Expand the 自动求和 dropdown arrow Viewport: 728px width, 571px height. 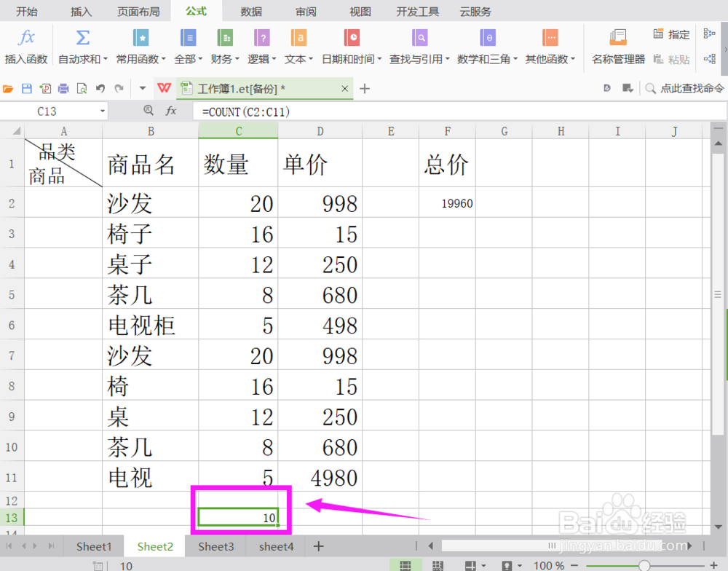(106, 59)
